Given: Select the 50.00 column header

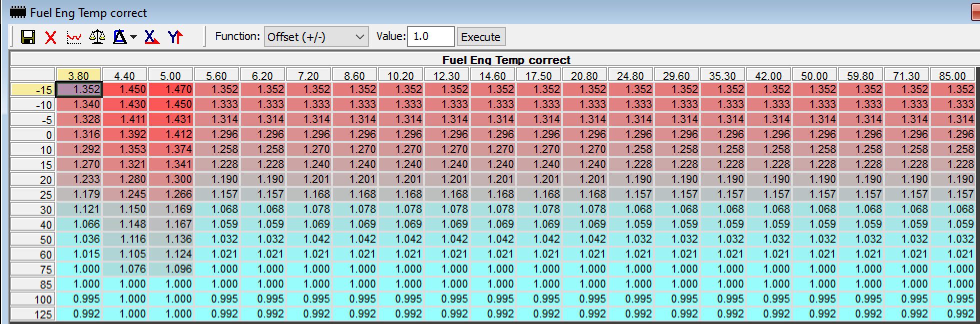Looking at the screenshot, I should [x=814, y=75].
